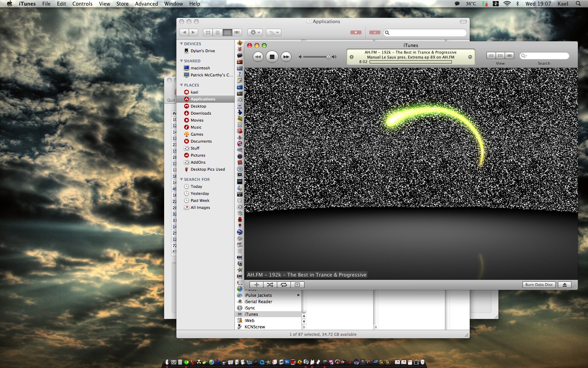Open Desktop Pics Used folder
588x368 pixels.
click(x=205, y=169)
